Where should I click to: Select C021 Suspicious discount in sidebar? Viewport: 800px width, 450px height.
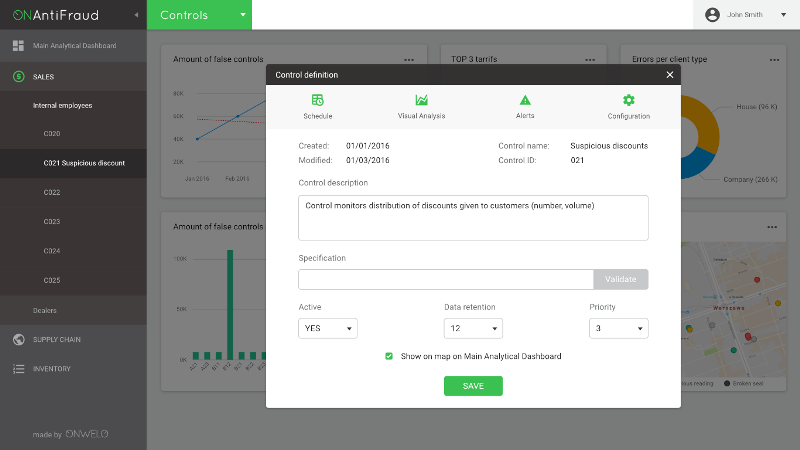tap(84, 162)
